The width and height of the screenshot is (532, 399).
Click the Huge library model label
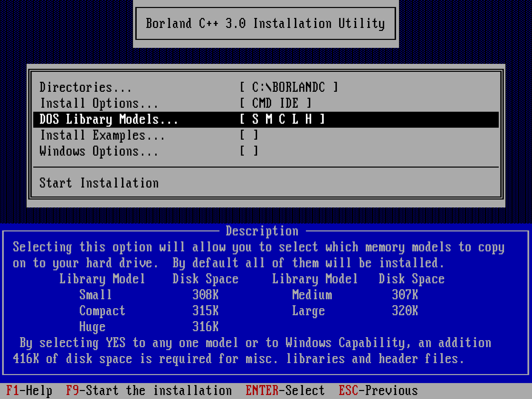click(92, 327)
